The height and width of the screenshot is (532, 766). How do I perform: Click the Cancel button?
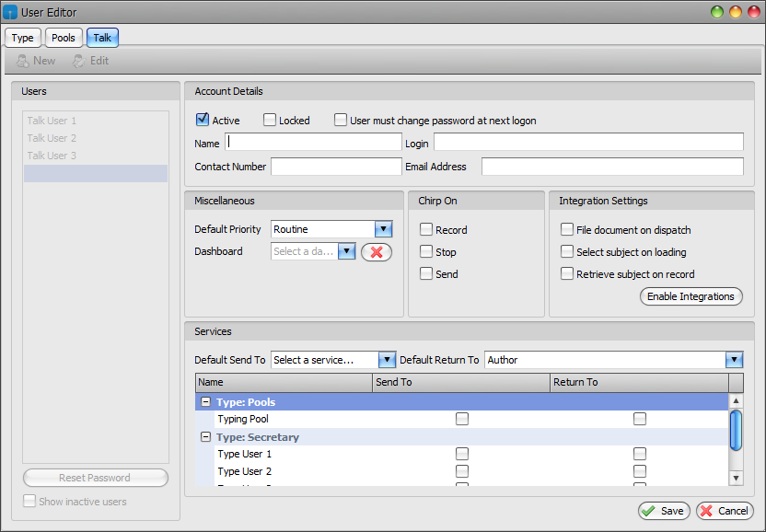click(x=725, y=511)
